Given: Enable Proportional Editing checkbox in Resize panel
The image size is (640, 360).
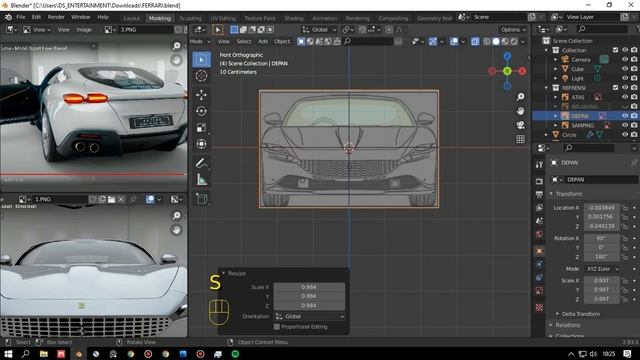Looking at the screenshot, I should [277, 327].
